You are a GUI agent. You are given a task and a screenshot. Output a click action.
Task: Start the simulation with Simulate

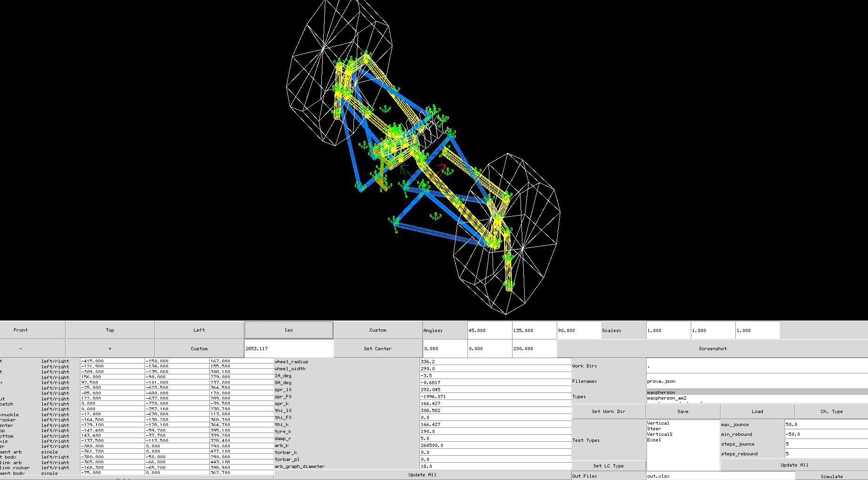tap(832, 476)
